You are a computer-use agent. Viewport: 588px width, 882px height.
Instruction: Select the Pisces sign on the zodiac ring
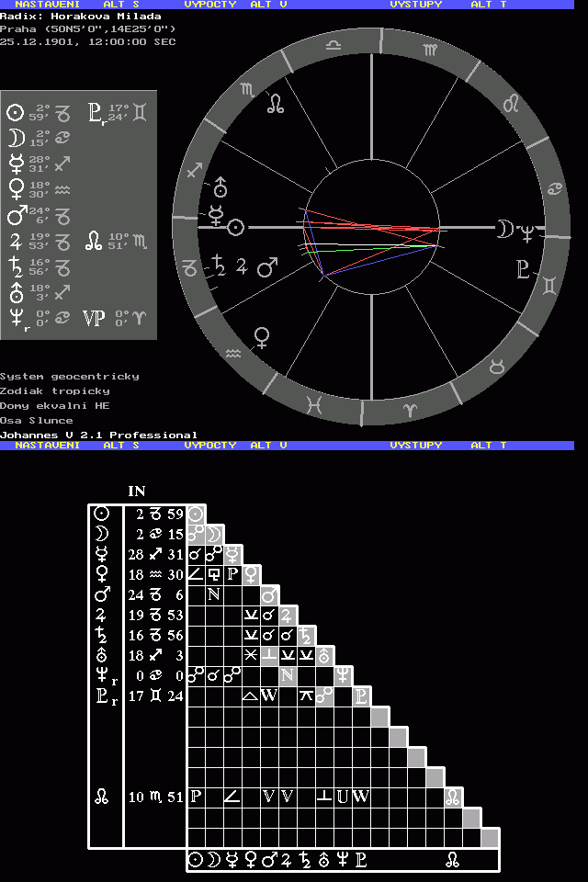[315, 403]
